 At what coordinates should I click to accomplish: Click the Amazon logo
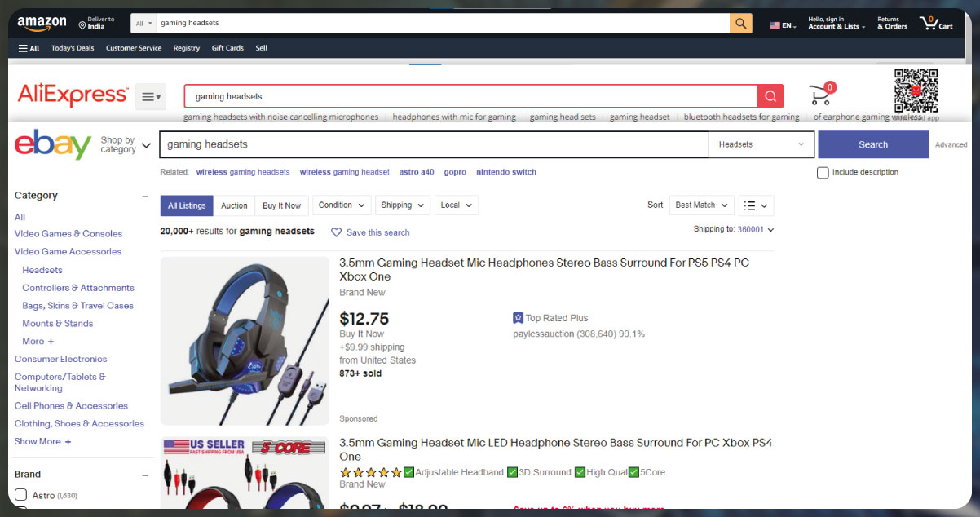coord(42,23)
